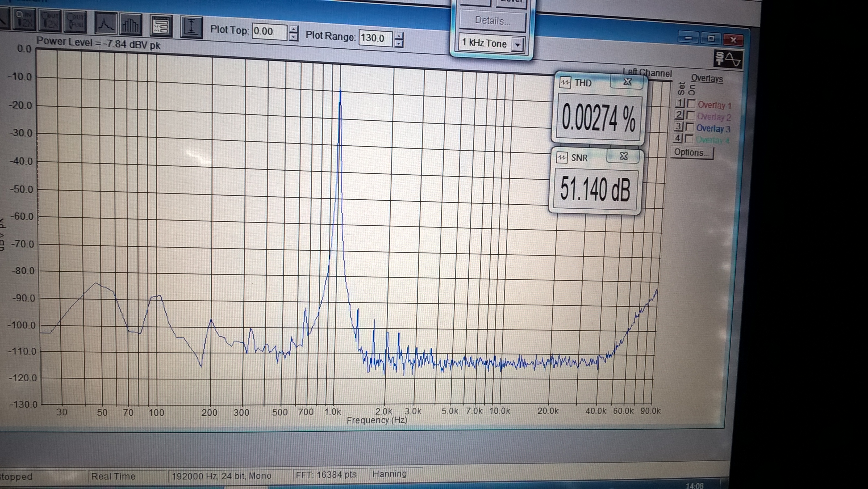
Task: Increase Plot Top with the up arrow
Action: tap(294, 29)
